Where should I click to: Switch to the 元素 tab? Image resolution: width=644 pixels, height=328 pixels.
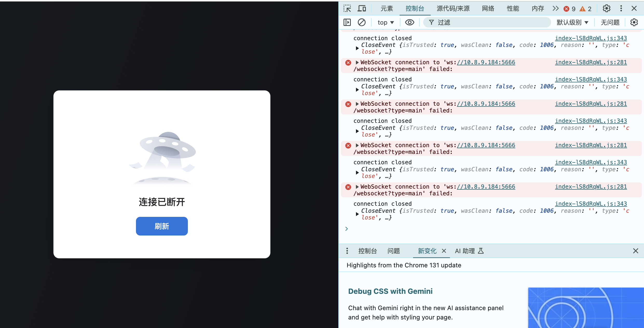[387, 9]
